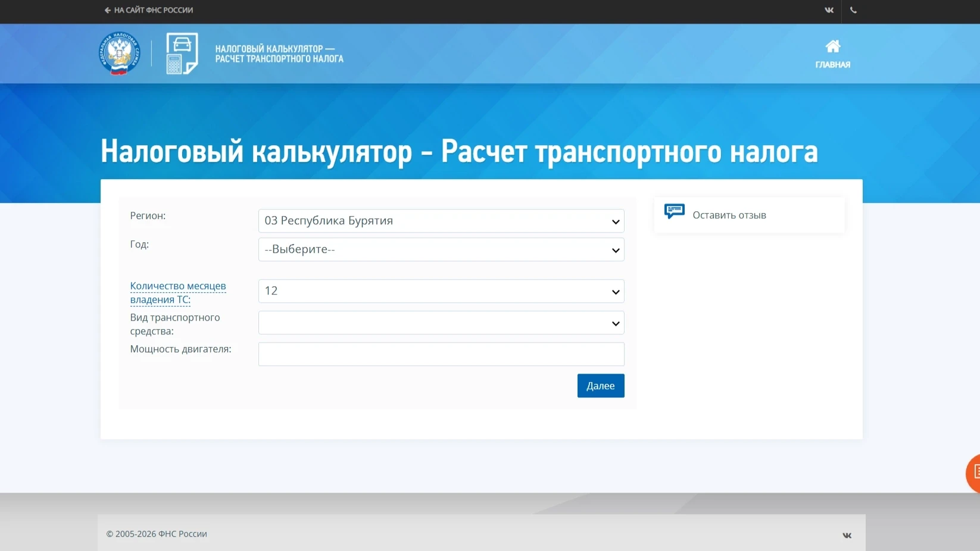Open the Вид транспортного средства dropdown
Image resolution: width=980 pixels, height=551 pixels.
[x=441, y=323]
